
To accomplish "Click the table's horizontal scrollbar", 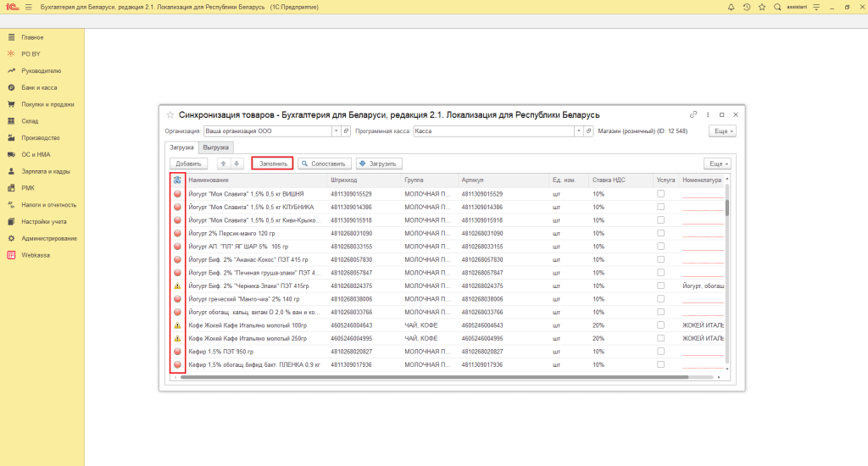I will coord(435,377).
